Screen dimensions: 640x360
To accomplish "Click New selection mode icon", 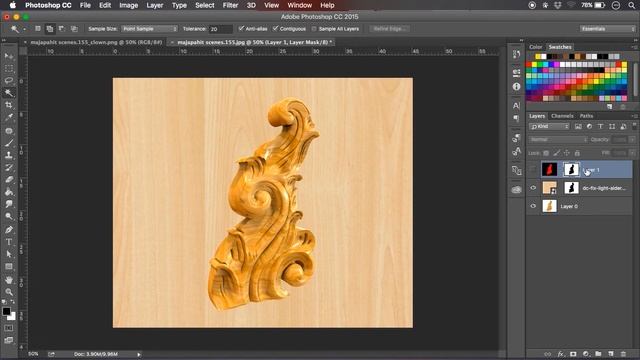I will coord(38,29).
